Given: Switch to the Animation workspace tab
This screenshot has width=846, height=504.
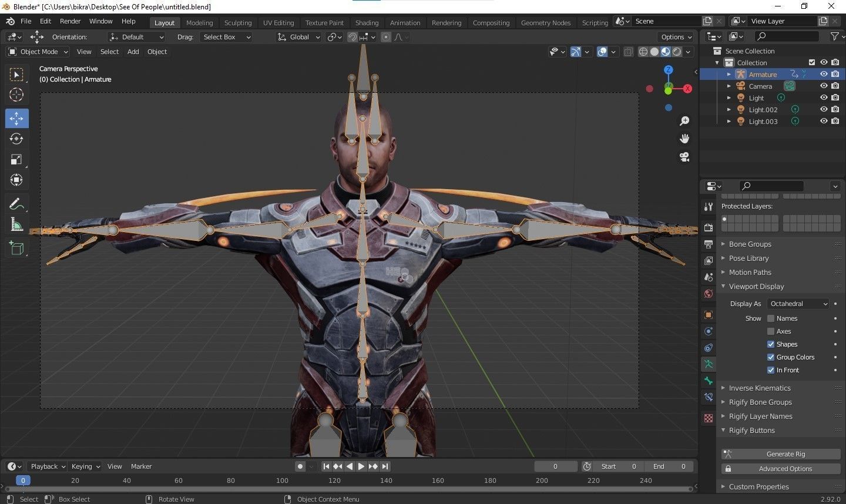Looking at the screenshot, I should [x=405, y=23].
